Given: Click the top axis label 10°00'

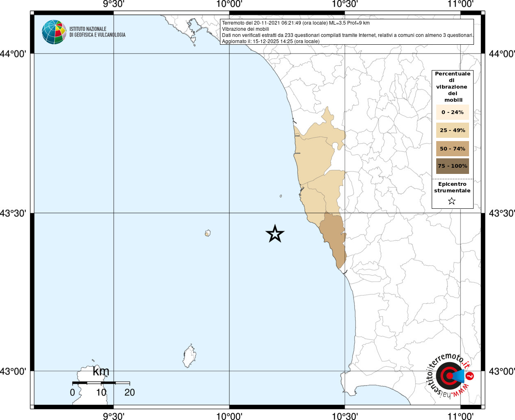Looking at the screenshot, I should click(x=229, y=4).
